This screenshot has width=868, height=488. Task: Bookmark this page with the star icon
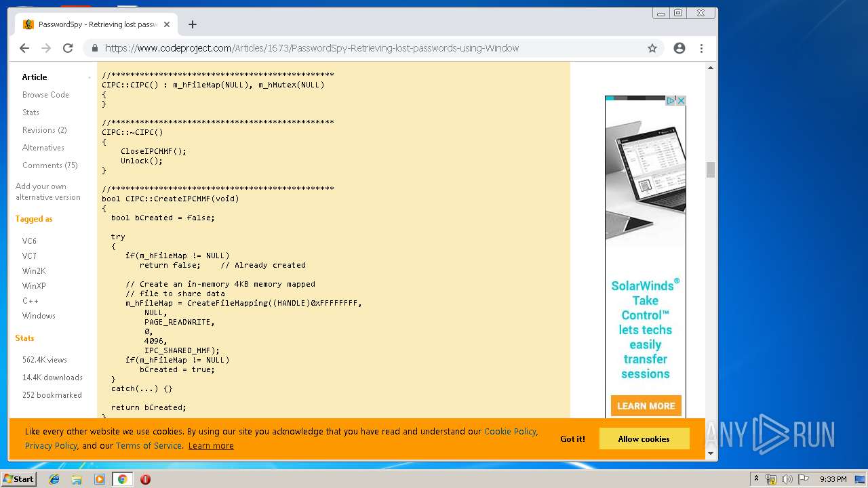[x=652, y=48]
